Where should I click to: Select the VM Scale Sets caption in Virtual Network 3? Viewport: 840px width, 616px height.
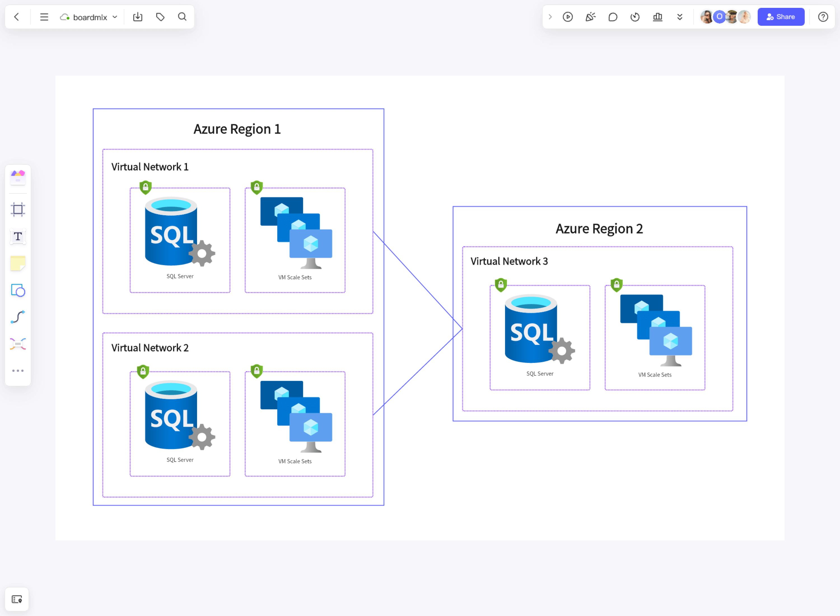[655, 375]
